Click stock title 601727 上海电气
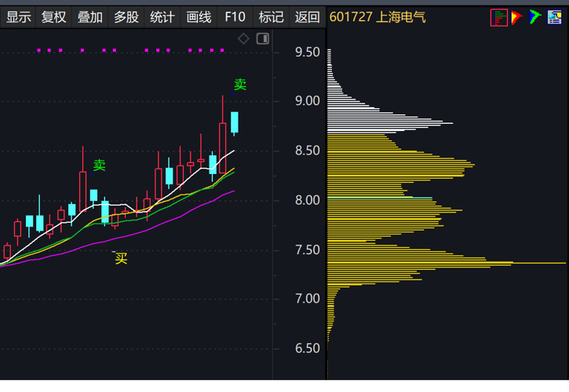The image size is (569, 392). pos(378,17)
